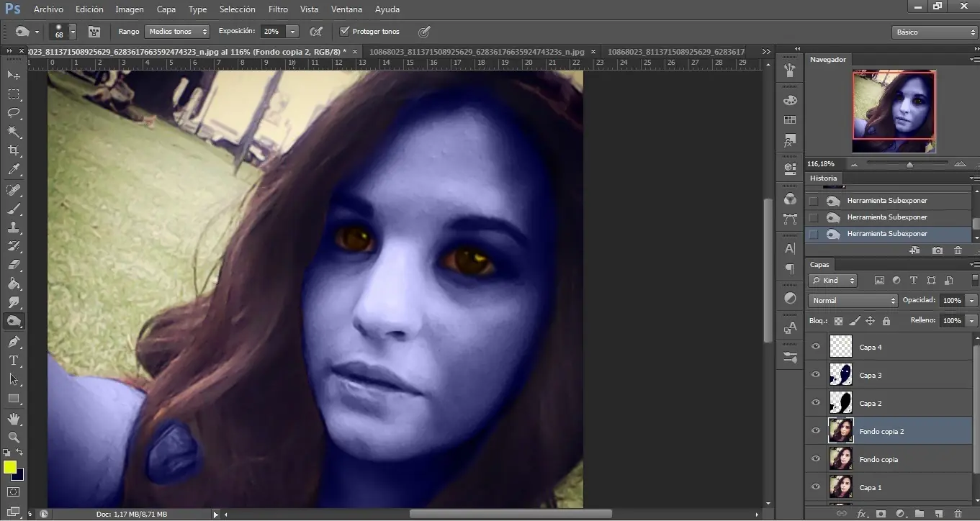The height and width of the screenshot is (521, 980).
Task: Hide the Capa 4 layer
Action: 816,347
